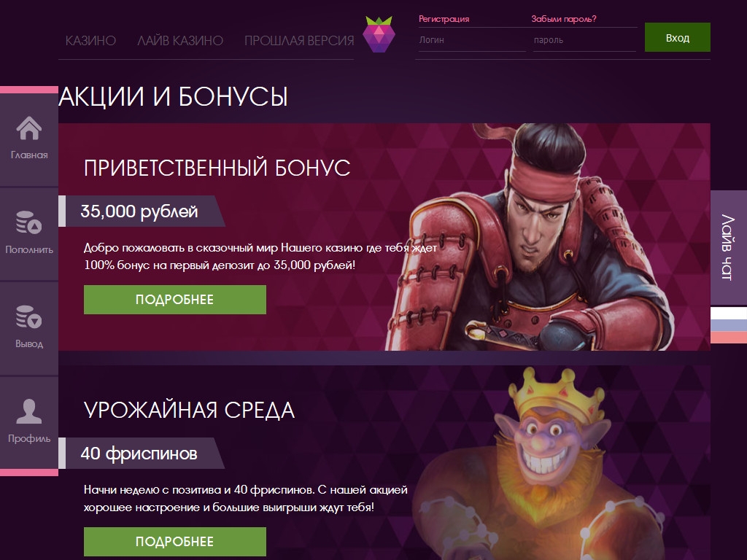Open Вывод withdrawal coins icon
The image size is (747, 560).
click(29, 316)
